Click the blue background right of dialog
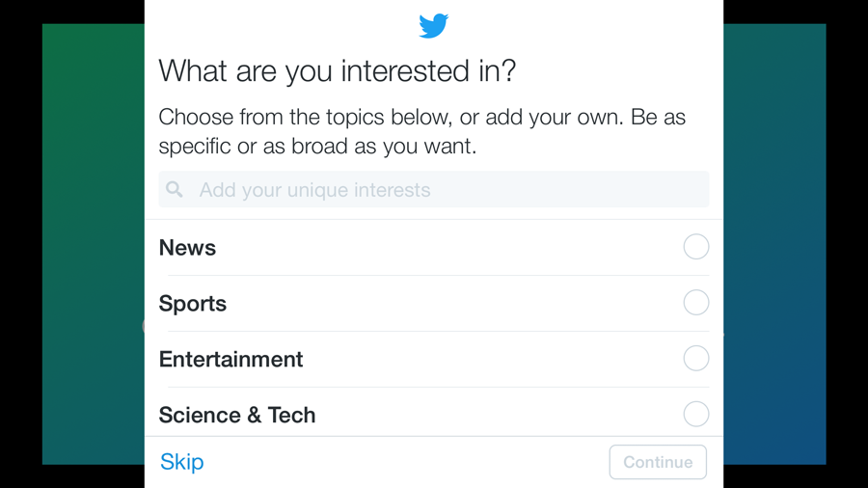The width and height of the screenshot is (868, 488). [x=774, y=243]
